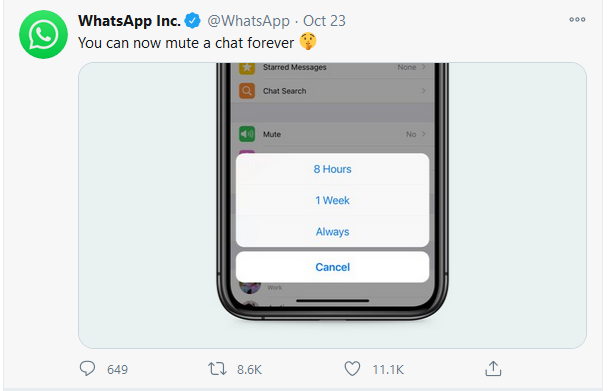Expand the Mute row chevron
The height and width of the screenshot is (391, 608).
point(424,134)
